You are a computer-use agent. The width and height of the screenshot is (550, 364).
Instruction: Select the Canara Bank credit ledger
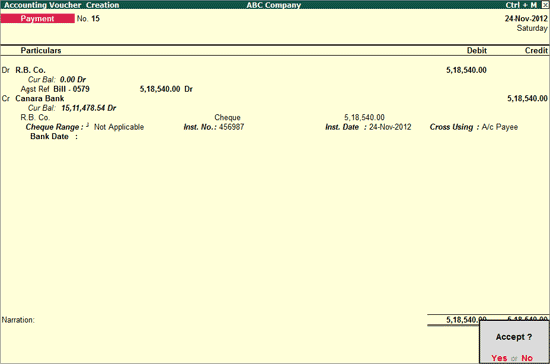[40, 99]
